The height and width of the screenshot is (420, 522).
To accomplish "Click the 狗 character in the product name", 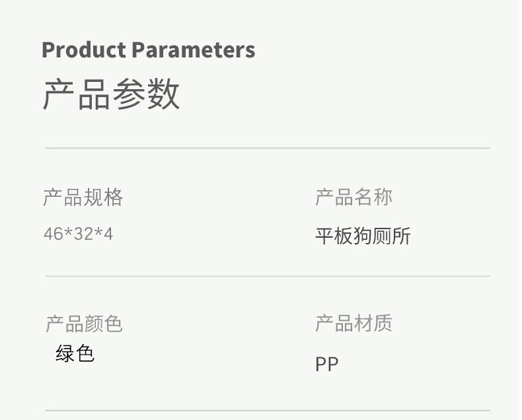I will point(363,236).
